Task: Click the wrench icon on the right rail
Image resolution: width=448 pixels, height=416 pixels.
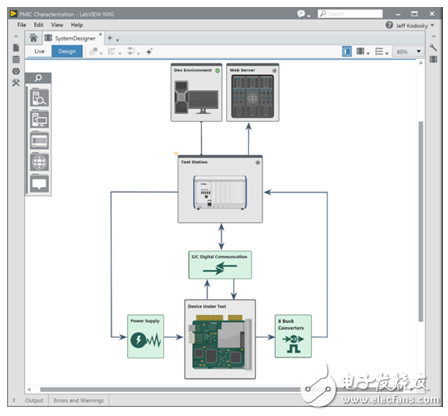Action: coord(433,48)
